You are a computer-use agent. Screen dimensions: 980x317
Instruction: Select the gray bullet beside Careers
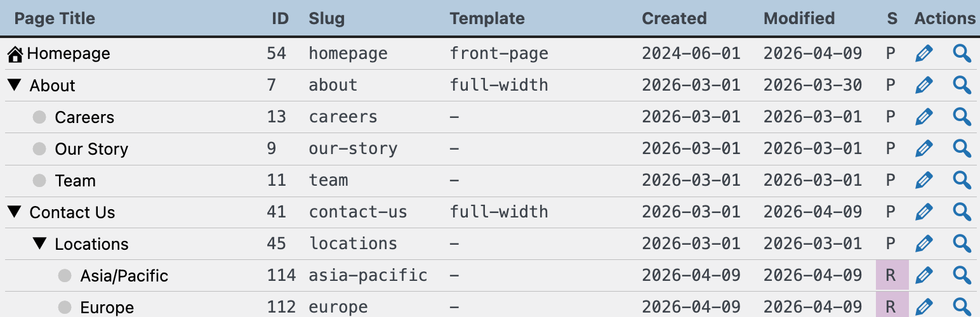[x=39, y=117]
